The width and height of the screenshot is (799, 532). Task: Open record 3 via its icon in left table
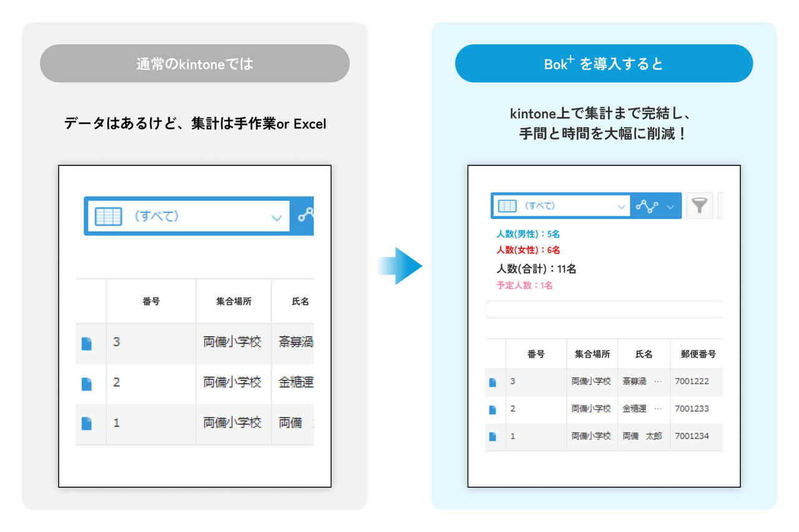(87, 344)
